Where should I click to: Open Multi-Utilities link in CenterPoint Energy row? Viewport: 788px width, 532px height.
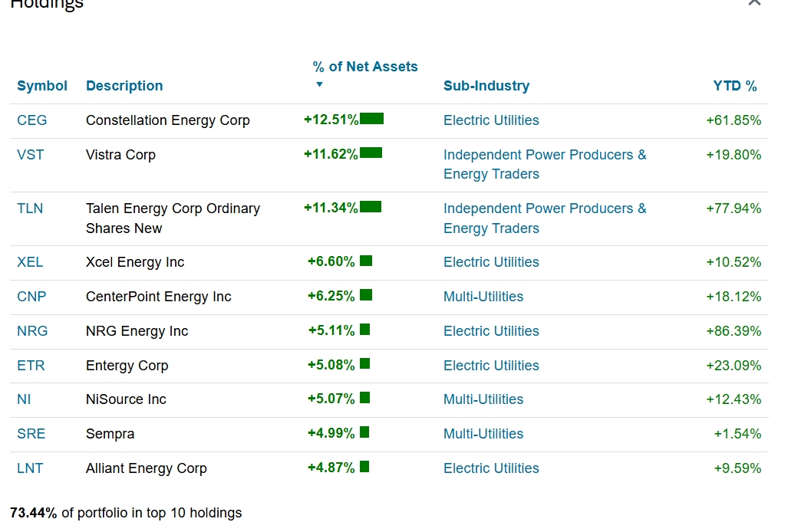[483, 297]
